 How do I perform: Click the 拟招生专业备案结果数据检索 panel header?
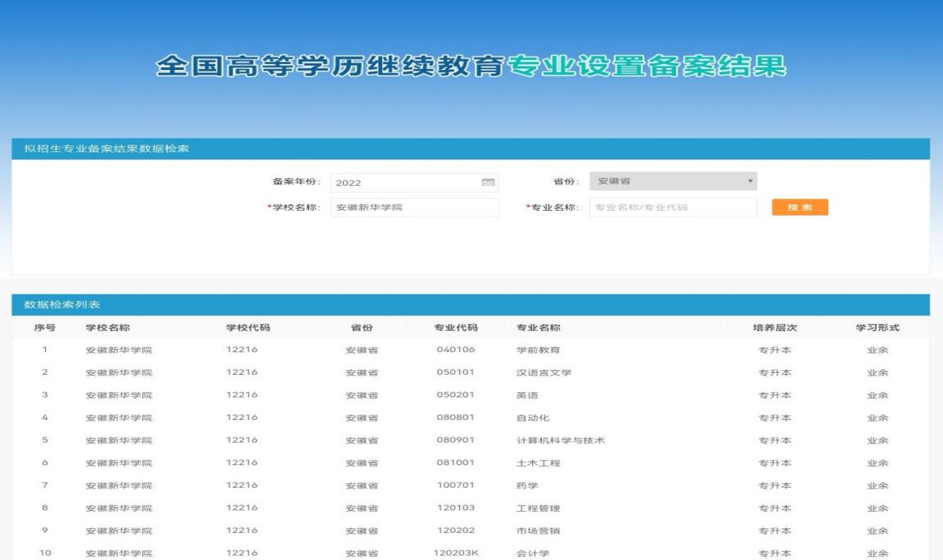106,148
